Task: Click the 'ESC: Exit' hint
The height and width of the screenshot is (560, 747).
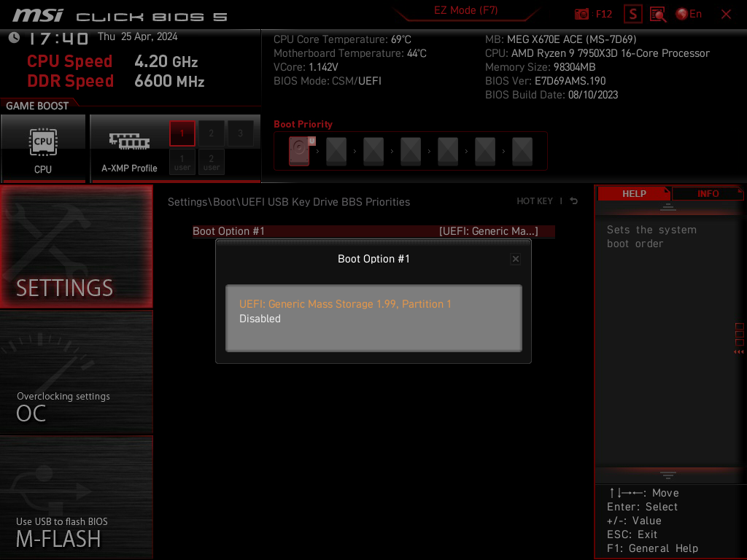Action: [632, 534]
